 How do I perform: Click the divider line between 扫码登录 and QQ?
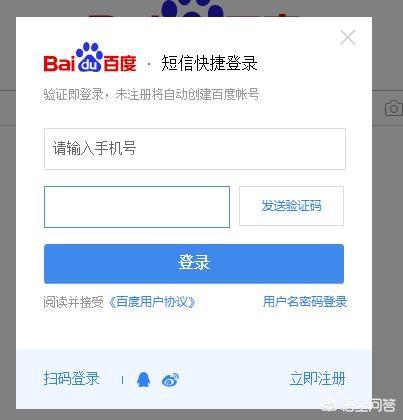pyautogui.click(x=122, y=380)
